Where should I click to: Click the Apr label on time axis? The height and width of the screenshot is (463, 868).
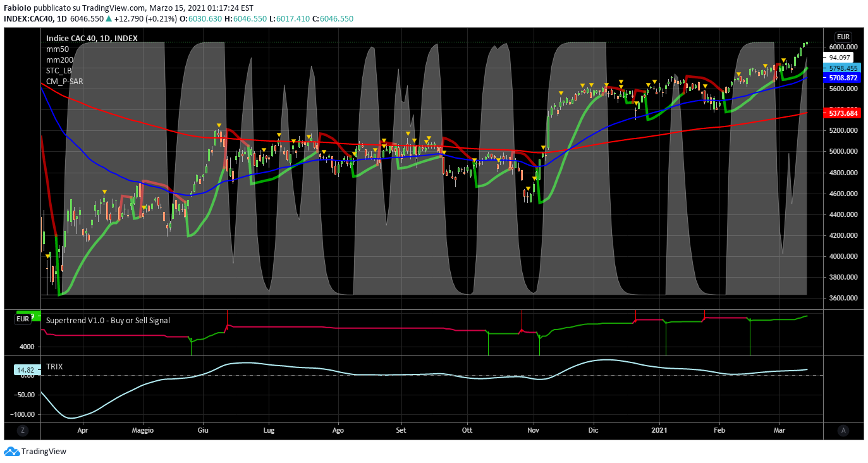tap(82, 430)
